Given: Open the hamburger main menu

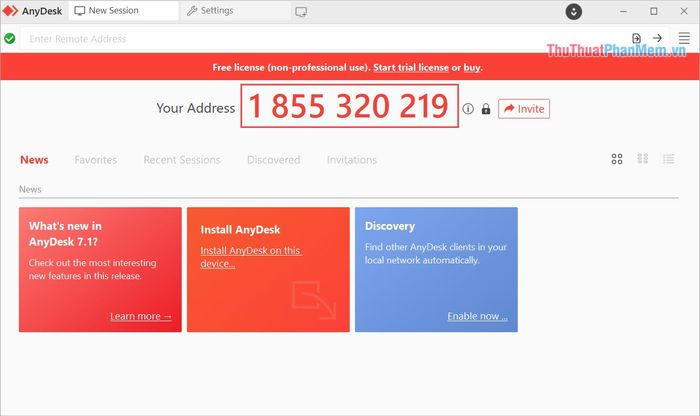Looking at the screenshot, I should [684, 38].
